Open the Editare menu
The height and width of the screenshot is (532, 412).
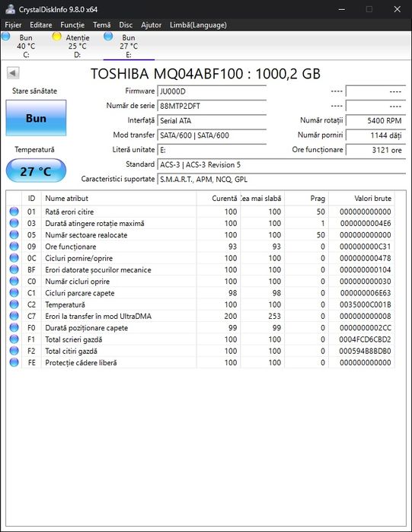[40, 25]
